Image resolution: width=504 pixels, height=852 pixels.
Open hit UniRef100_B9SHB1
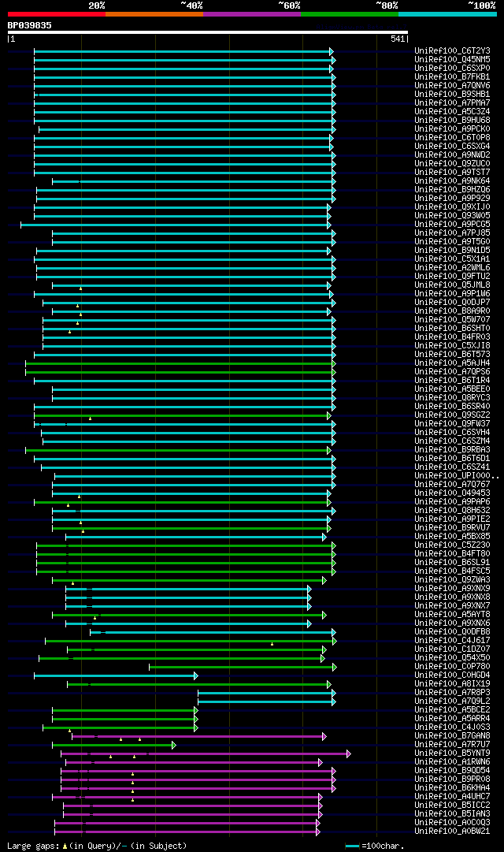coord(452,95)
